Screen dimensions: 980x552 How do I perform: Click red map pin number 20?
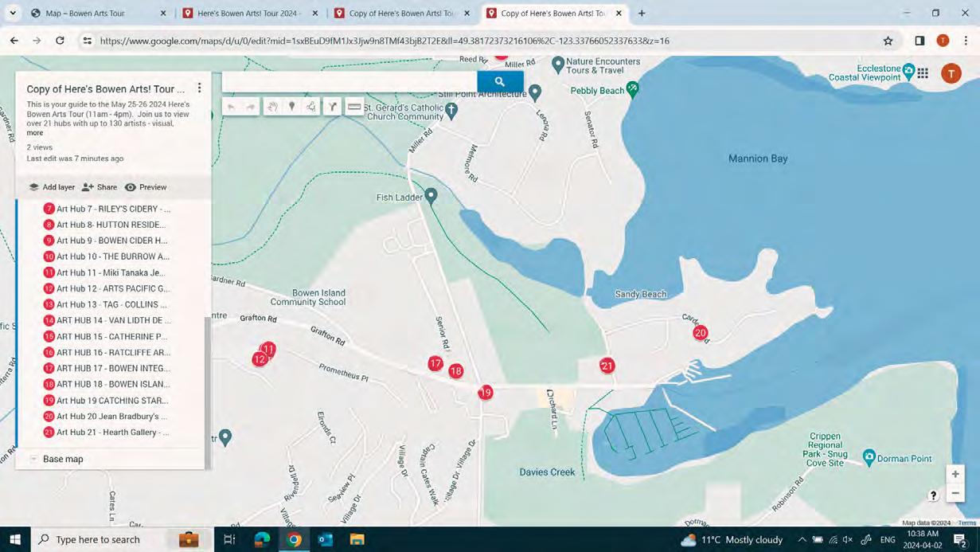click(700, 333)
